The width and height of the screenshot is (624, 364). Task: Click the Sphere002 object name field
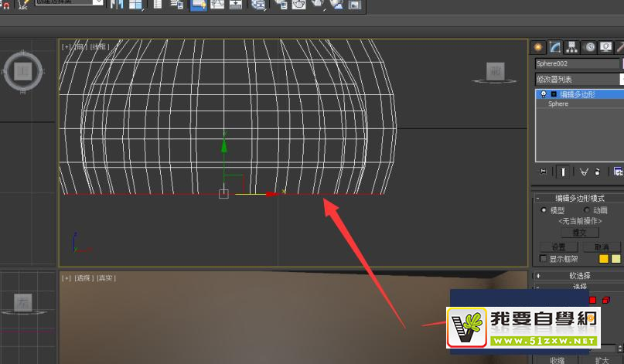click(577, 63)
